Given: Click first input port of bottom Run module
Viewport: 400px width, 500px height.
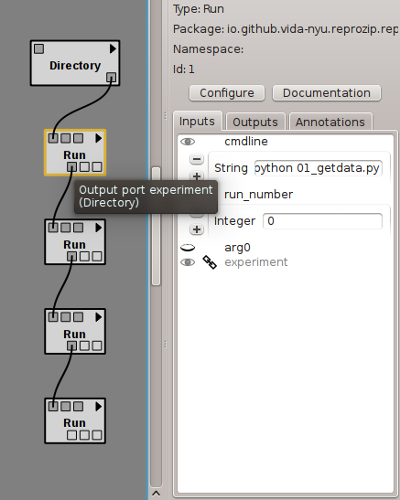Looking at the screenshot, I should pos(53,406).
